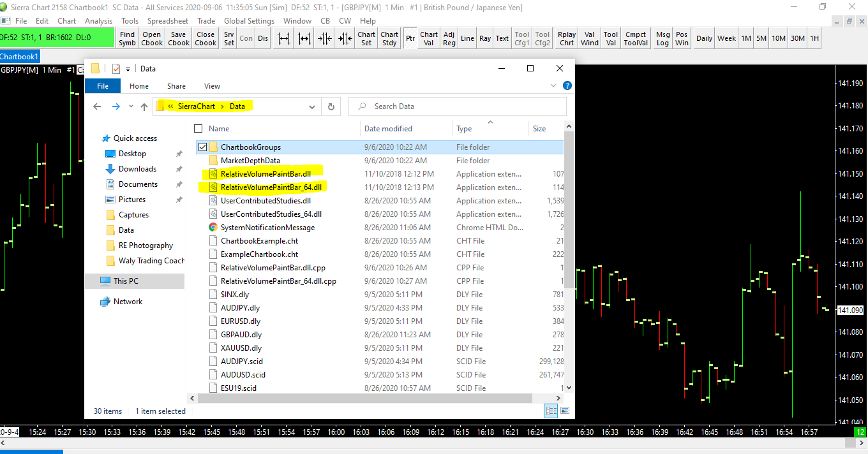868x454 pixels.
Task: Click the expand bar spacing icon
Action: 284,38
